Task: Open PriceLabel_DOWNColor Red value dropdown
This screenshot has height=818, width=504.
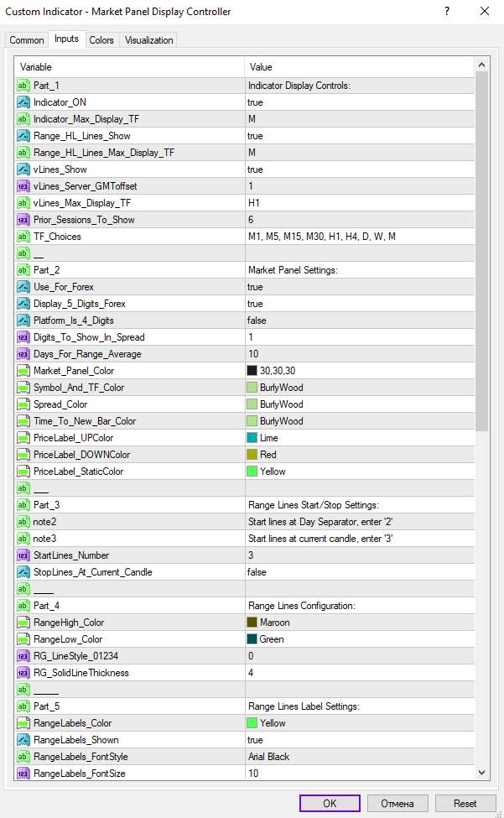Action: (360, 455)
